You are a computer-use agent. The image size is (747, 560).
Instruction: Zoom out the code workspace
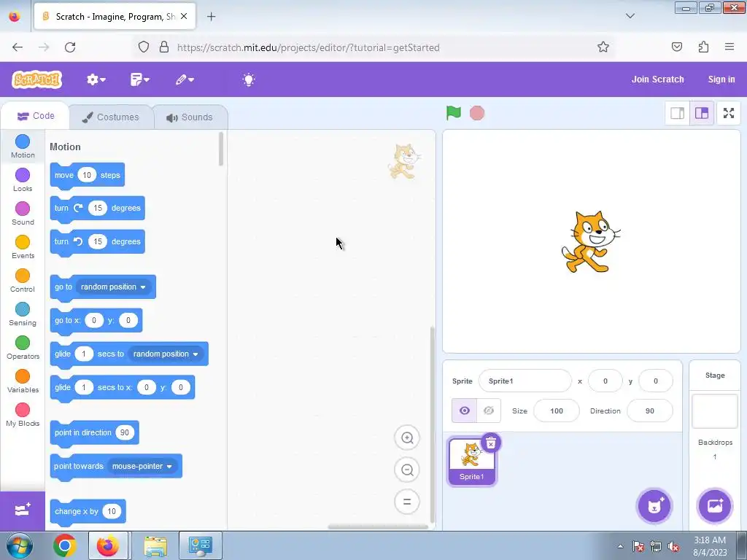coord(407,470)
